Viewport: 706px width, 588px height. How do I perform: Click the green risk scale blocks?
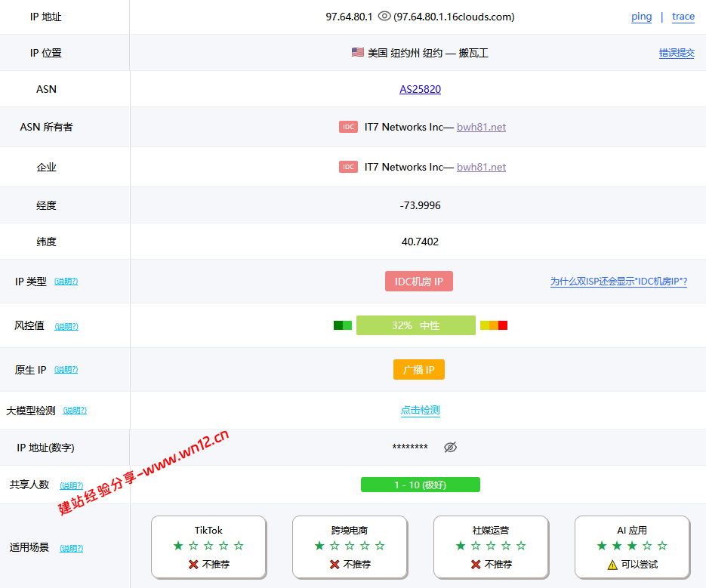(x=343, y=325)
